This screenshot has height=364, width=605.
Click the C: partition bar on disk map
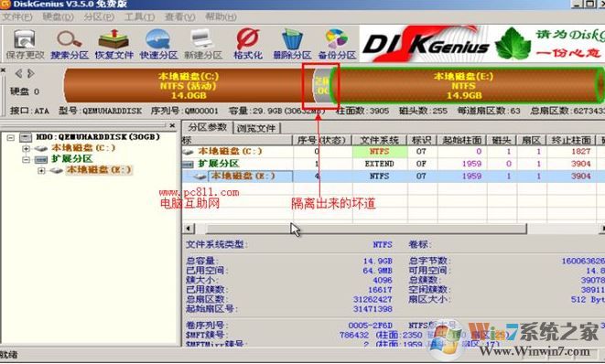188,85
